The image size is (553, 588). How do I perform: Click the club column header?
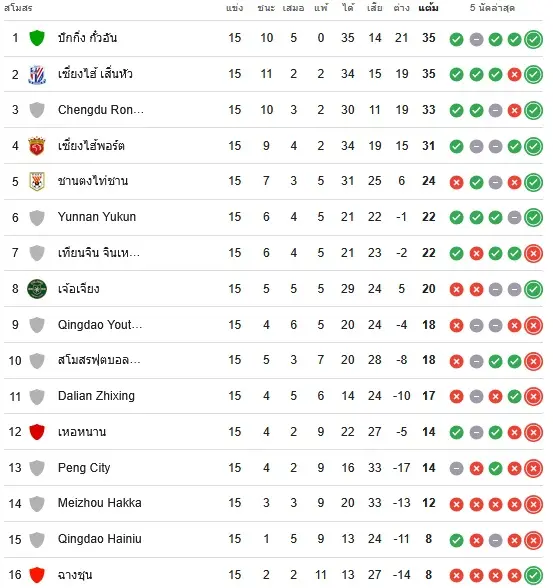18,8
